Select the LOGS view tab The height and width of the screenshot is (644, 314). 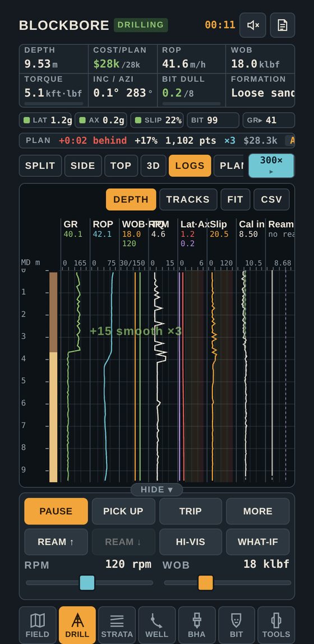point(190,166)
